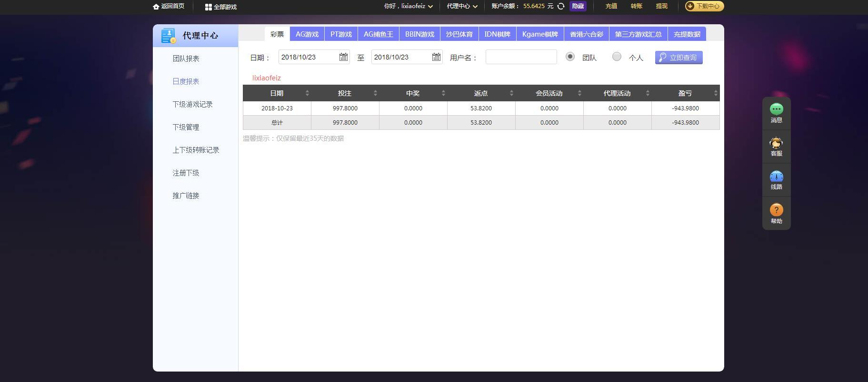Open the 全部游戏 grid icon
Viewport: 868px width, 382px height.
point(208,7)
